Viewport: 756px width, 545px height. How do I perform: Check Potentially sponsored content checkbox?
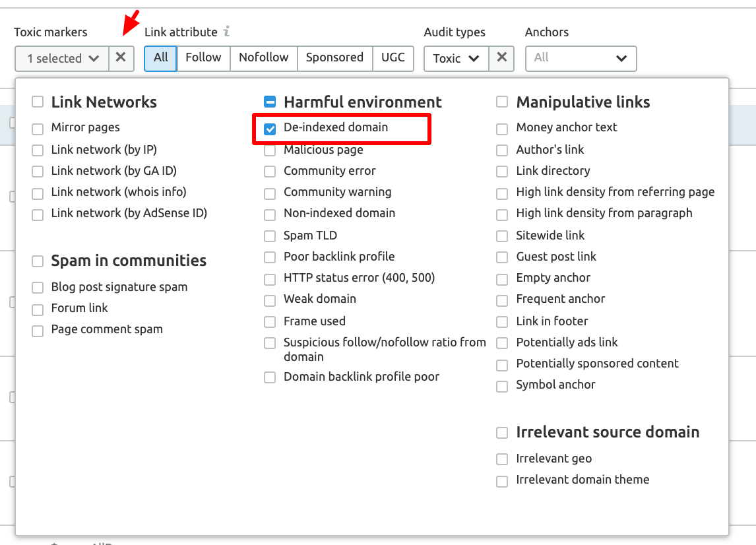coord(502,365)
